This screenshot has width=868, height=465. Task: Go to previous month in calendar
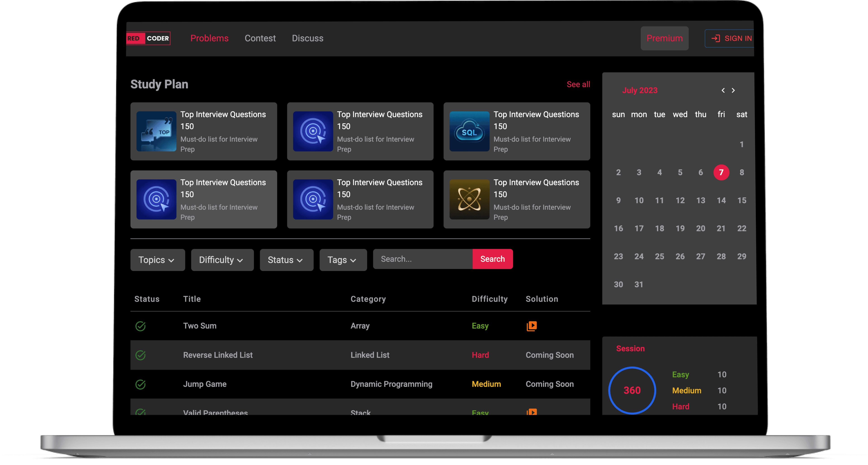(723, 90)
